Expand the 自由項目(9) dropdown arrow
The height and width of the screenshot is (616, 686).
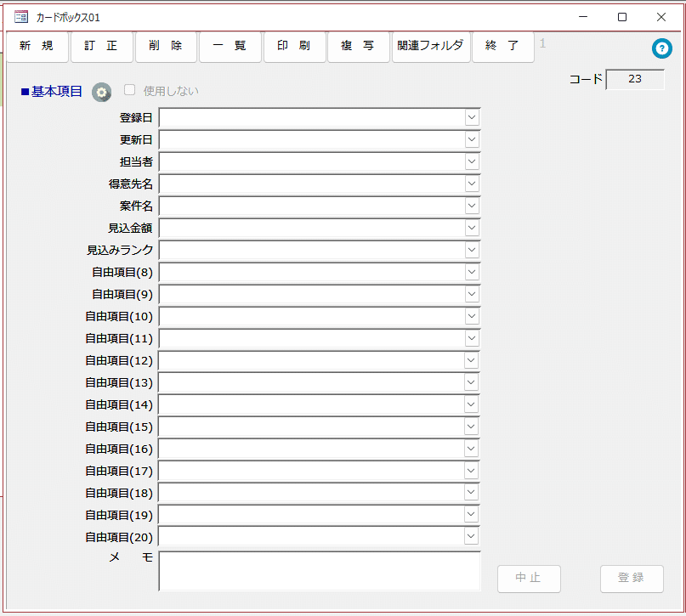[x=472, y=294]
